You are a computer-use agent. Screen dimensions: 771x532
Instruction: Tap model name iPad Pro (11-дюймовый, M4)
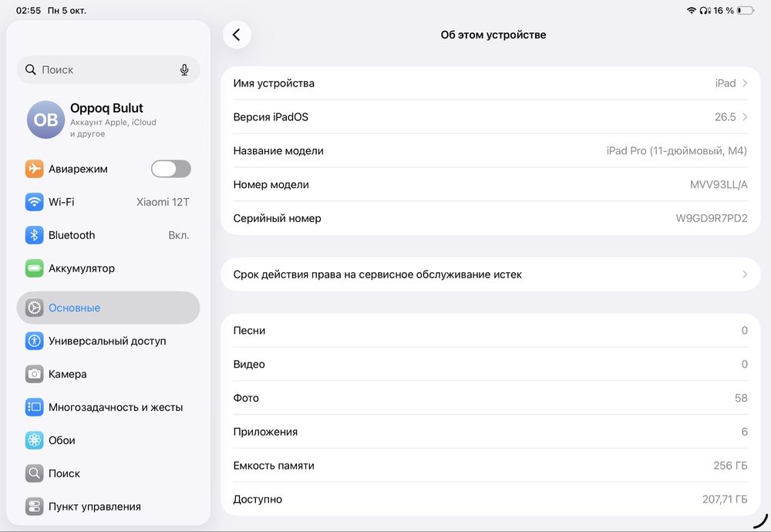tap(677, 151)
